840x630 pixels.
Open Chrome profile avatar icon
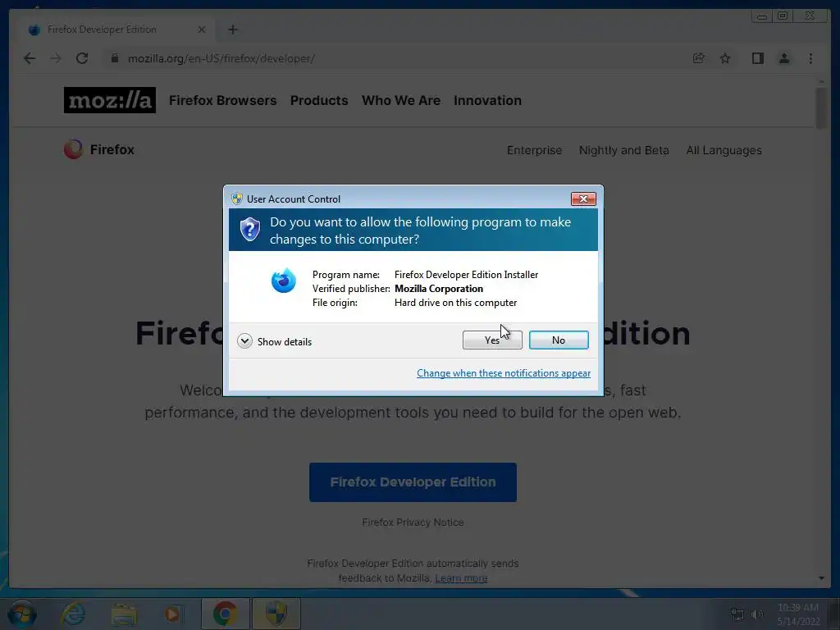tap(783, 58)
